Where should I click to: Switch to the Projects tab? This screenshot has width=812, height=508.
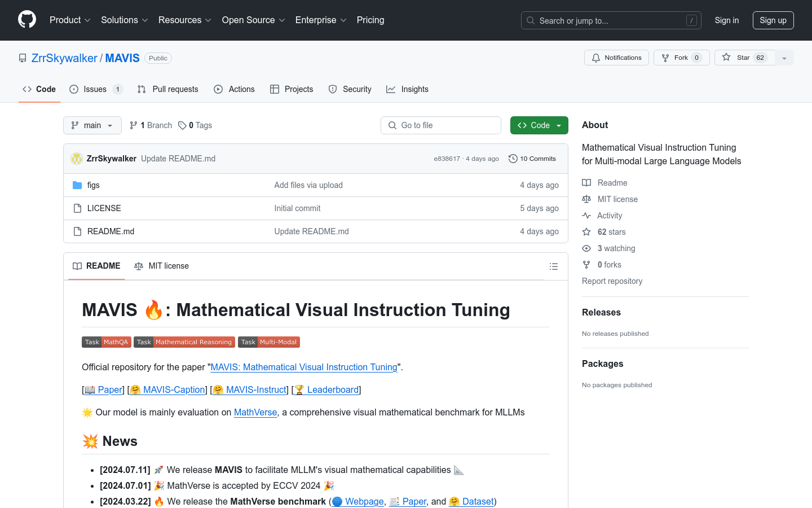pyautogui.click(x=292, y=89)
